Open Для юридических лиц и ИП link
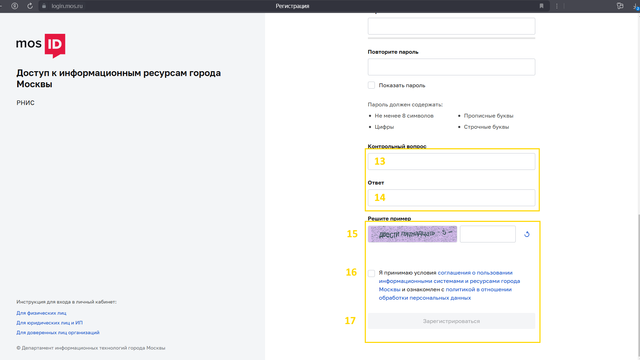Screen dimensions: 640x360 [49, 323]
